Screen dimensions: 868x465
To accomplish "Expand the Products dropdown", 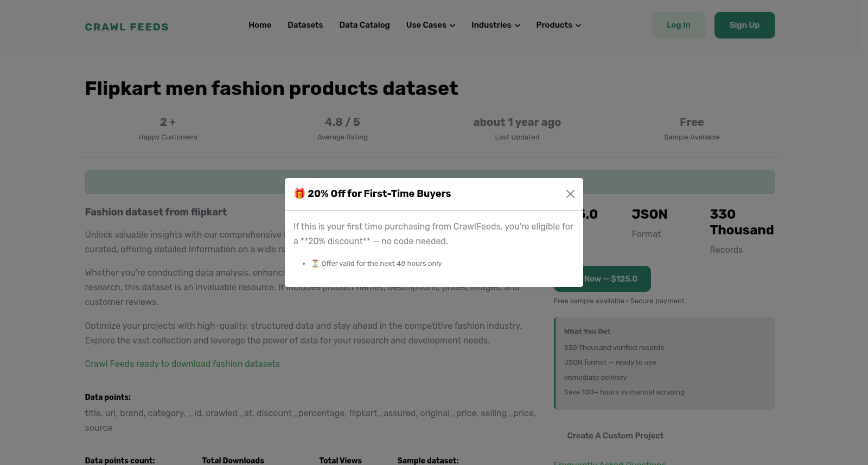I will [x=559, y=25].
